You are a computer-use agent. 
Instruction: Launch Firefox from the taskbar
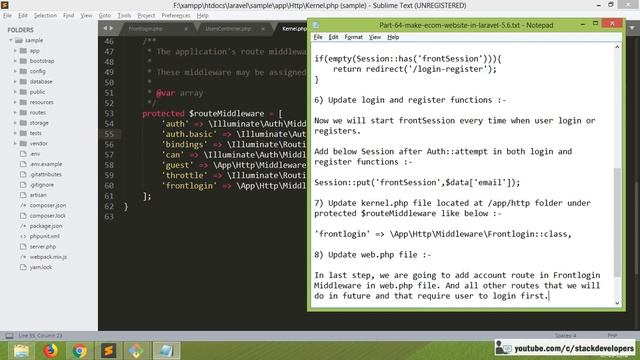pos(51,351)
